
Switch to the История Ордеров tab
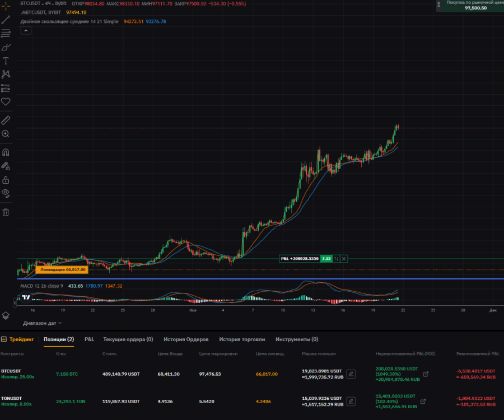pos(186,339)
